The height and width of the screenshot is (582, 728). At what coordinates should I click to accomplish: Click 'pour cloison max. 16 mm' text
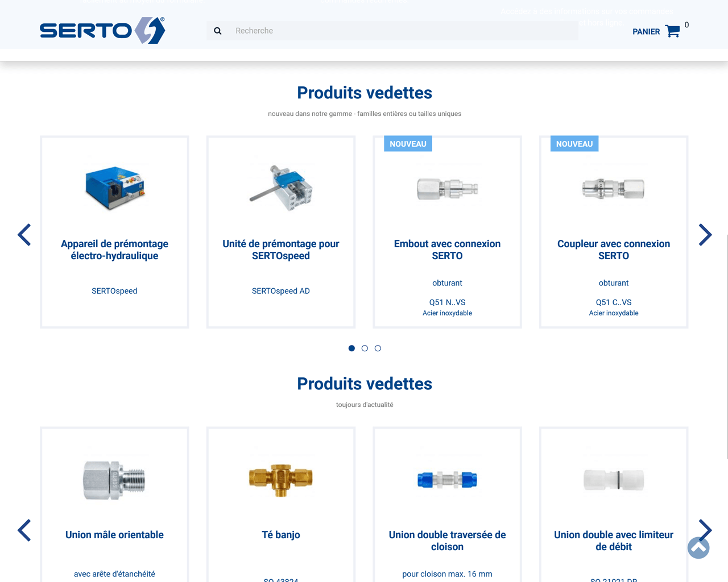pos(448,574)
